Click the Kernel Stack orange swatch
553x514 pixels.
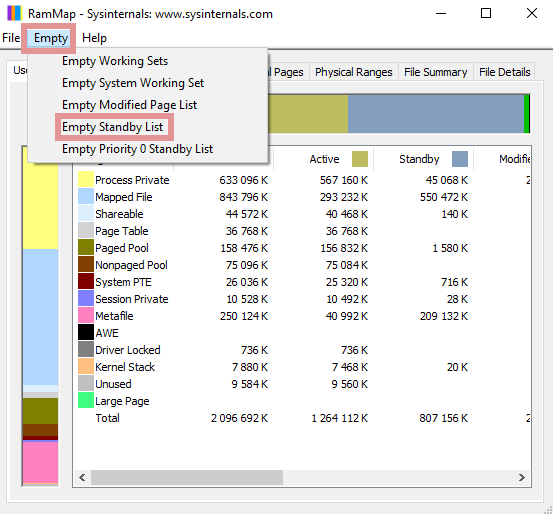(86, 366)
